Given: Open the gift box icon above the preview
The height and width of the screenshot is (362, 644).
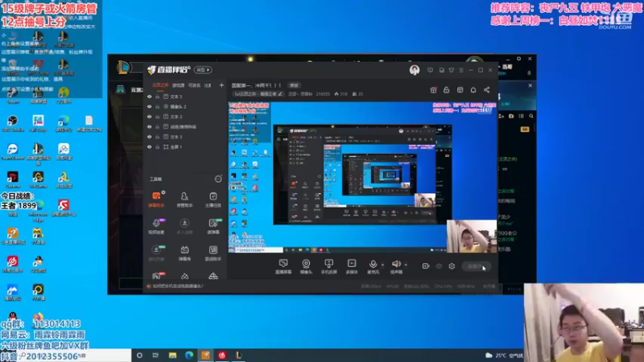Looking at the screenshot, I should tap(433, 90).
